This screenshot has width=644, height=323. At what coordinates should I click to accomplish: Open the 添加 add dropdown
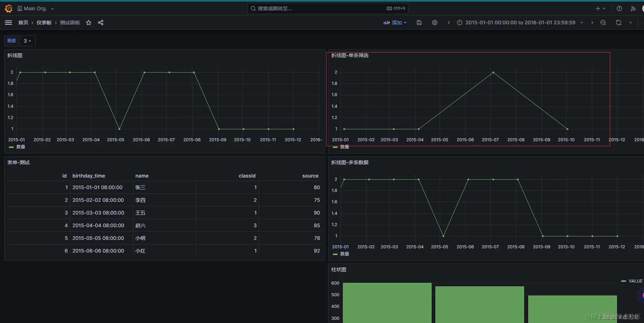coord(395,23)
